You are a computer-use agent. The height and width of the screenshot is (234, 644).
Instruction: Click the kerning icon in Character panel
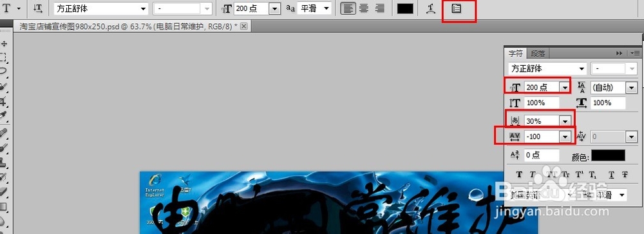pos(582,137)
